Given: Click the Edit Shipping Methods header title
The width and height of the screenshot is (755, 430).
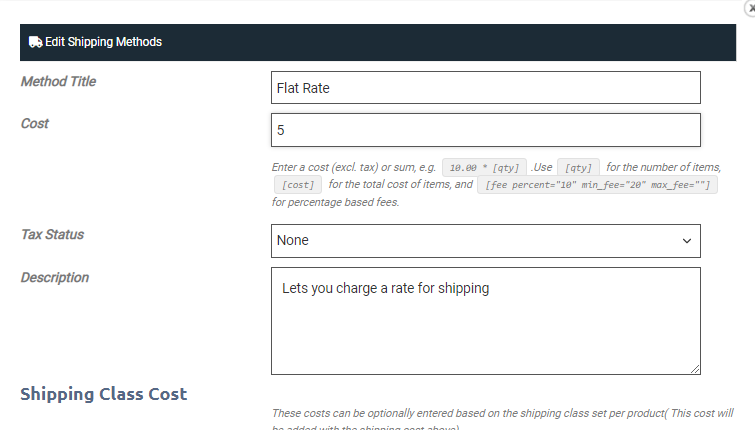Looking at the screenshot, I should 103,42.
